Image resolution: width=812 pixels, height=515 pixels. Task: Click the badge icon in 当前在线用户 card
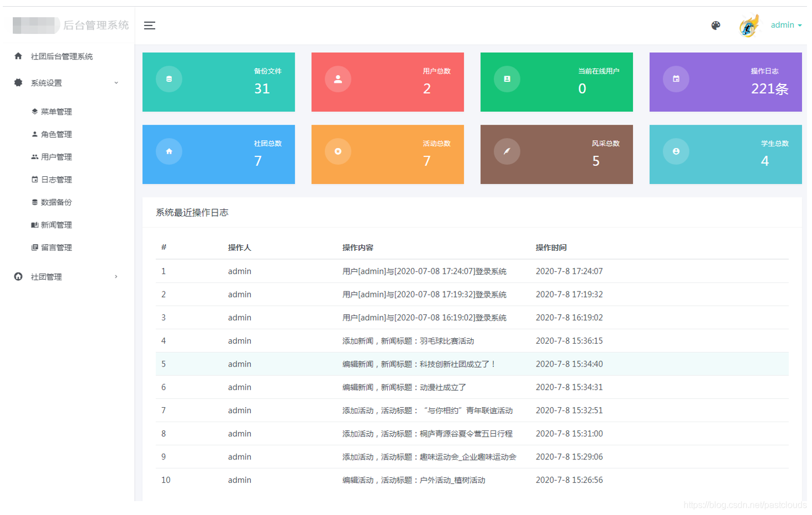tap(507, 79)
